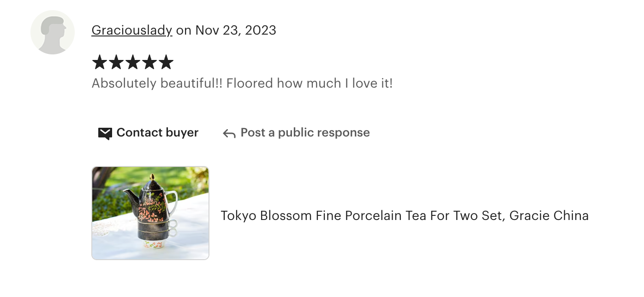Click the grey reviewer avatar silhouette
This screenshot has height=297, width=644.
coord(53,32)
